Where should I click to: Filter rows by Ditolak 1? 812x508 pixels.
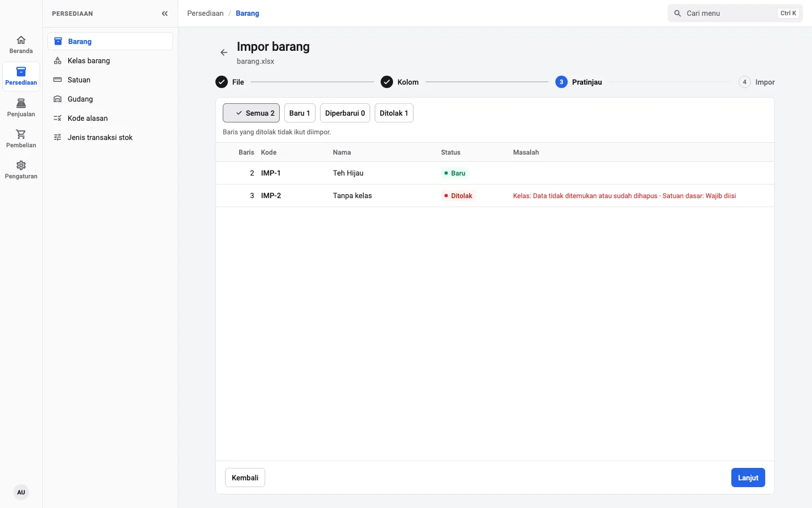pyautogui.click(x=394, y=113)
